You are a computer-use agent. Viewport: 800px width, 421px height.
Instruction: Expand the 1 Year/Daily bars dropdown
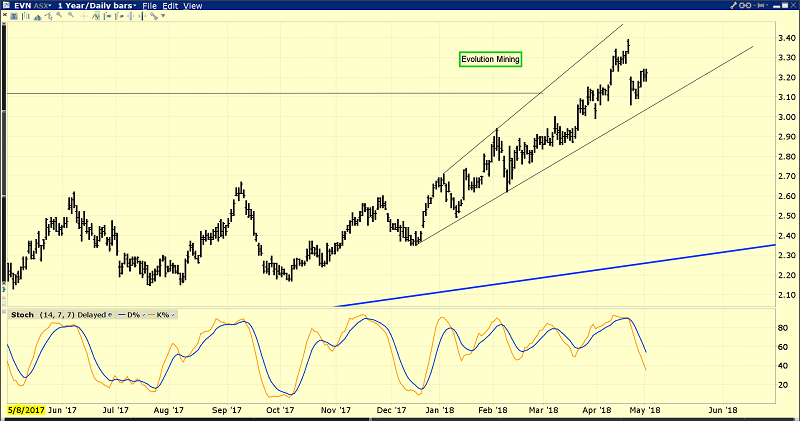(97, 6)
